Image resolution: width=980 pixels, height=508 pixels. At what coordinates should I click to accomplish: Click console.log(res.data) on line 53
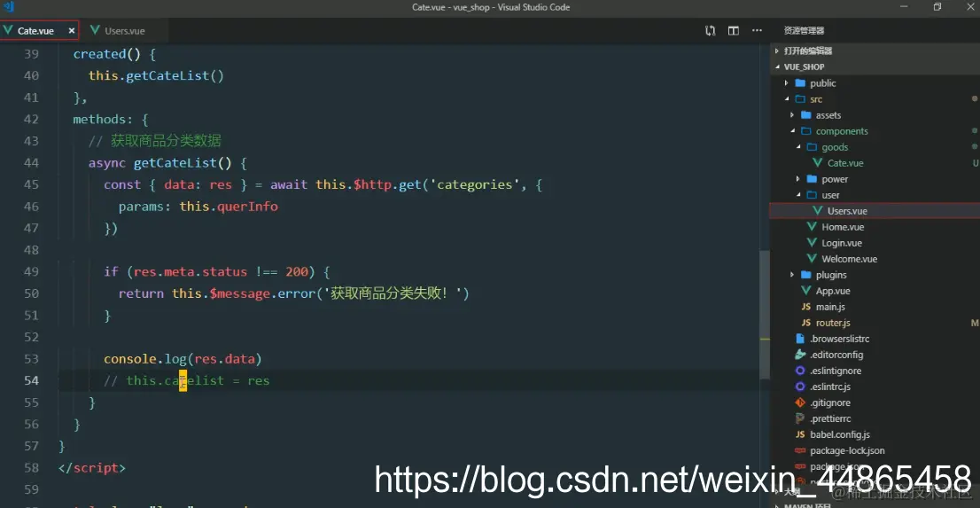[x=183, y=359]
